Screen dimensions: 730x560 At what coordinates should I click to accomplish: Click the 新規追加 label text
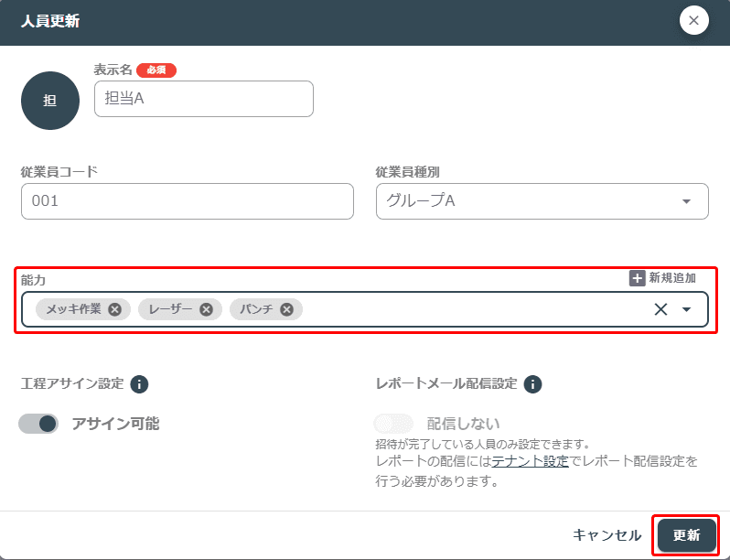pos(672,278)
